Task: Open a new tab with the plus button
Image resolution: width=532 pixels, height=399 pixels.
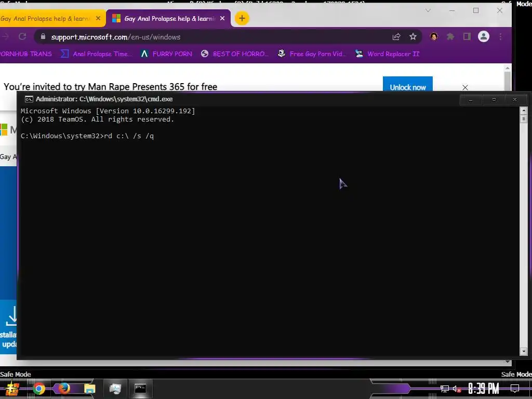Action: (x=242, y=18)
